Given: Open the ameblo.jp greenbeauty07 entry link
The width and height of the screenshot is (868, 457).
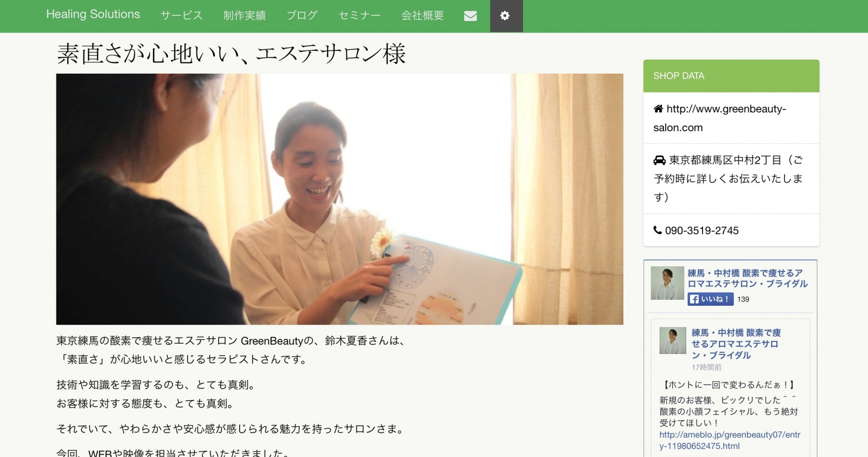Looking at the screenshot, I should point(730,440).
